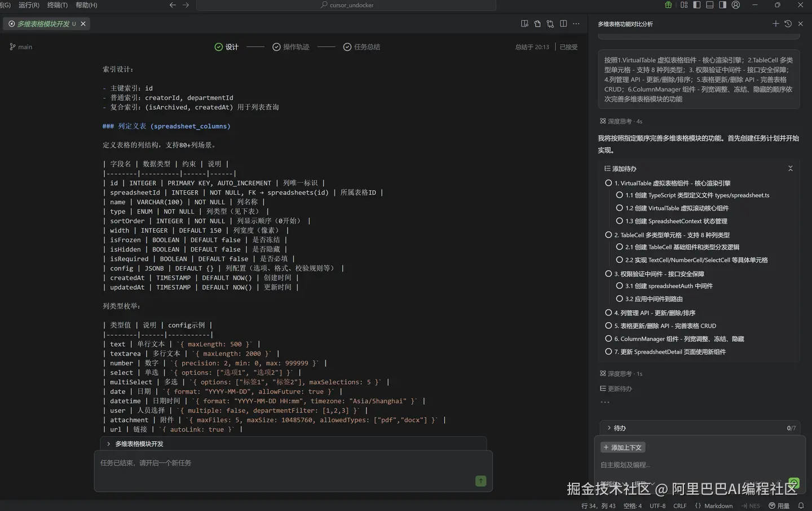Switch to the 任务总结 step tab
This screenshot has width=812, height=511.
click(x=362, y=47)
